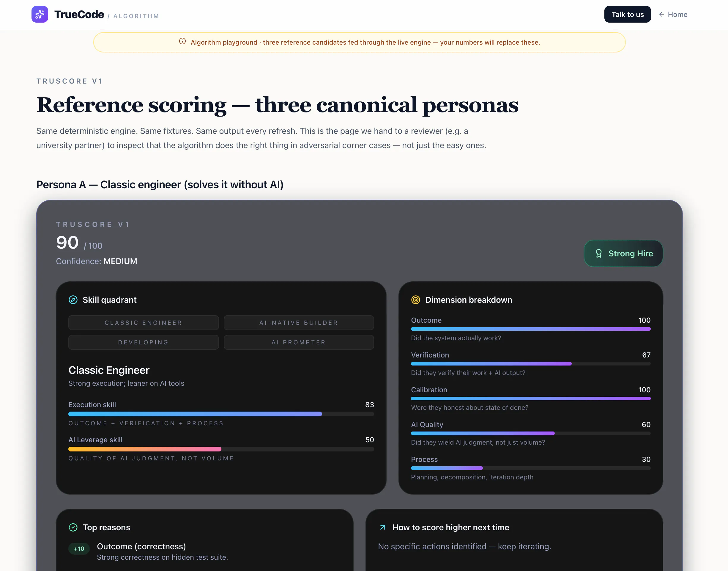
Task: Select the CLASSIC ENGINEER quadrant tile
Action: pyautogui.click(x=144, y=323)
